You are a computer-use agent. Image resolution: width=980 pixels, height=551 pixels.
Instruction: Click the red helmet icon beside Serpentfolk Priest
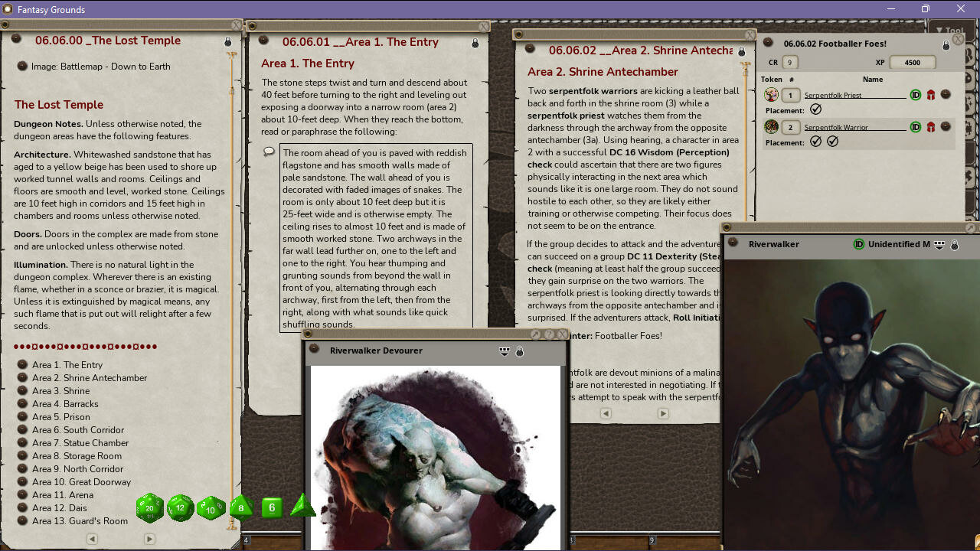click(930, 94)
